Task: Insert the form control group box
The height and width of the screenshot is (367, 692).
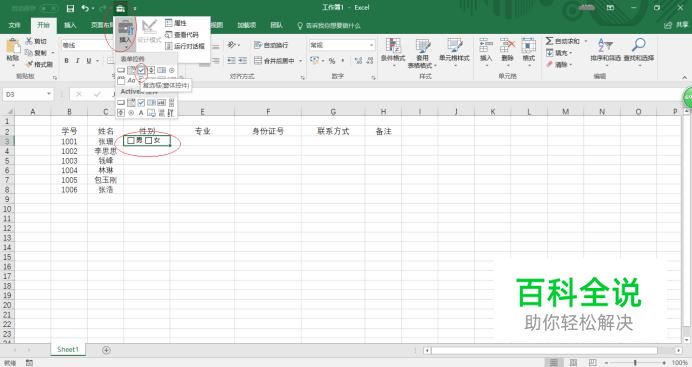Action: (x=121, y=80)
